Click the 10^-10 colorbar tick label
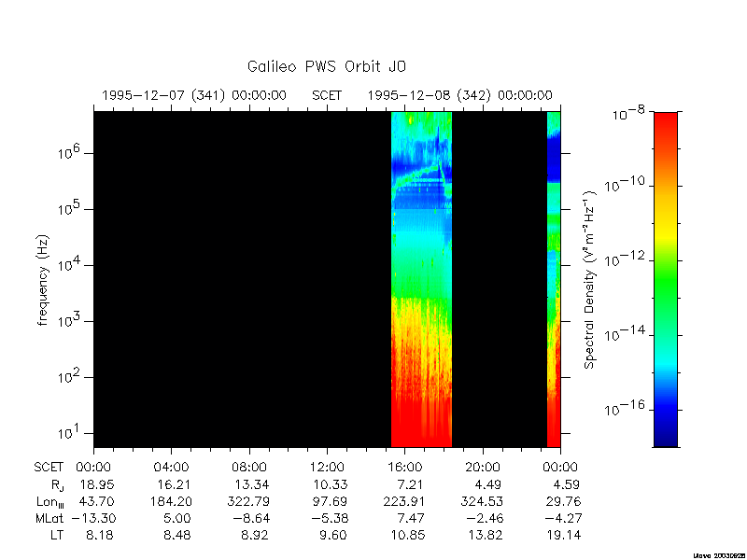The width and height of the screenshot is (747, 560). [626, 184]
